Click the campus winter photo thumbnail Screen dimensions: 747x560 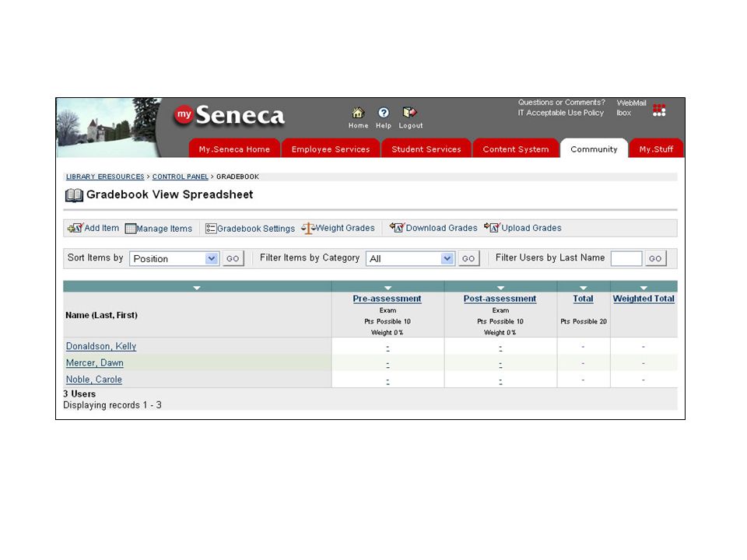click(x=109, y=128)
